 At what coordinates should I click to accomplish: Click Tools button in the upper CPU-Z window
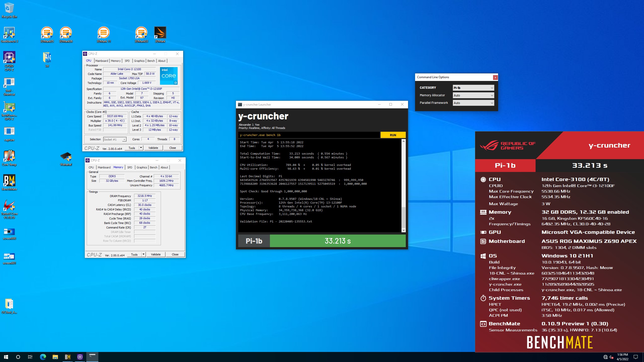point(132,148)
